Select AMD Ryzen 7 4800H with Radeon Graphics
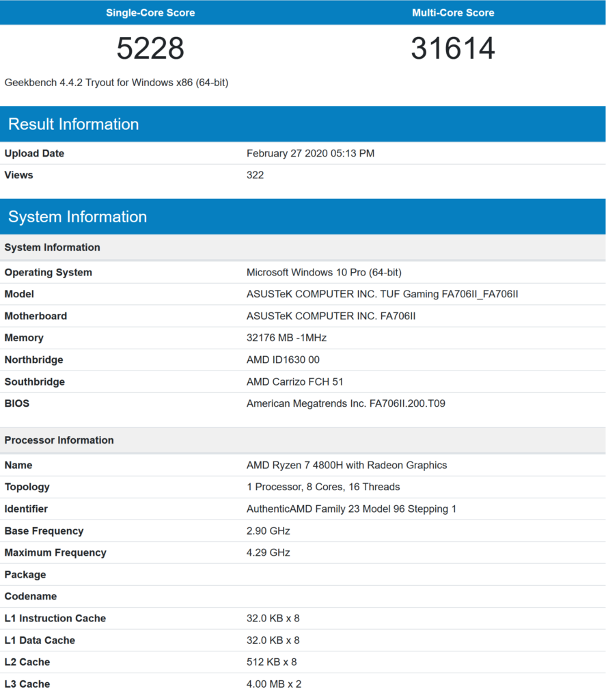The width and height of the screenshot is (606, 700). [x=347, y=465]
